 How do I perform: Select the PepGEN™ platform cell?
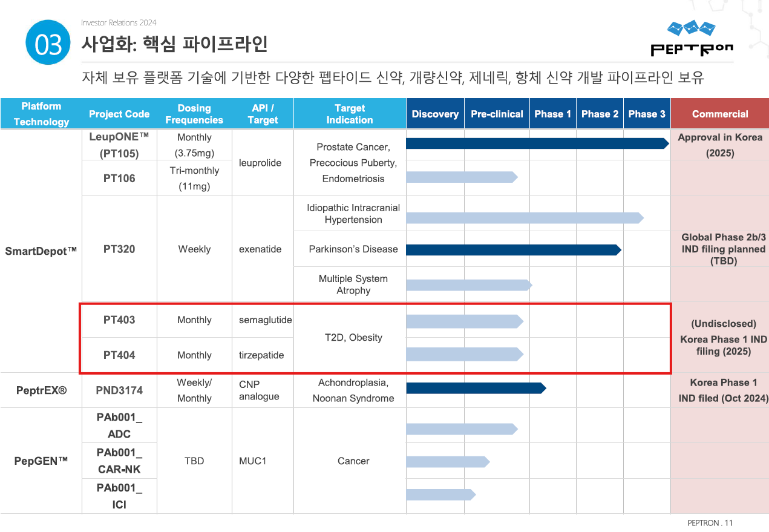coord(41,461)
